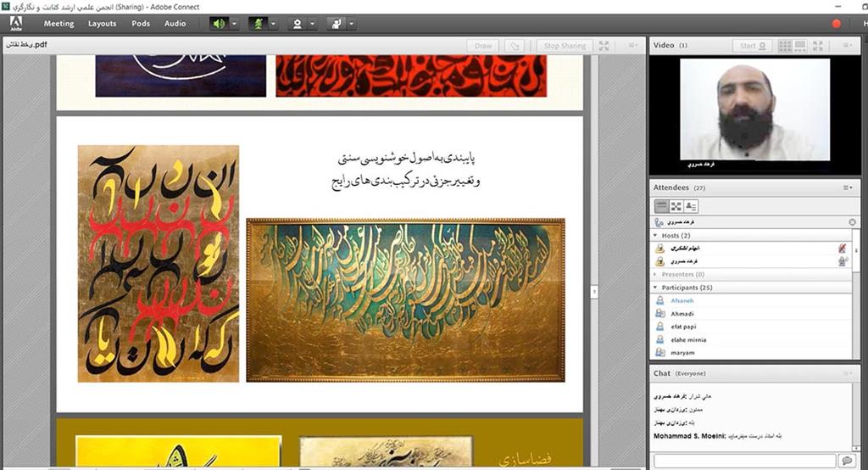The image size is (868, 470).
Task: Click the presenter's webcam video feed
Action: click(754, 109)
